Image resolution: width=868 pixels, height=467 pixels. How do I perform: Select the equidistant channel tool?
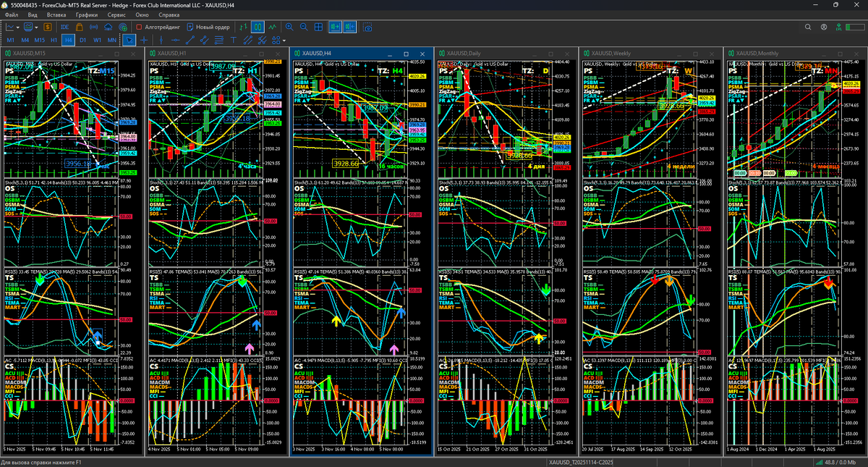pos(204,40)
